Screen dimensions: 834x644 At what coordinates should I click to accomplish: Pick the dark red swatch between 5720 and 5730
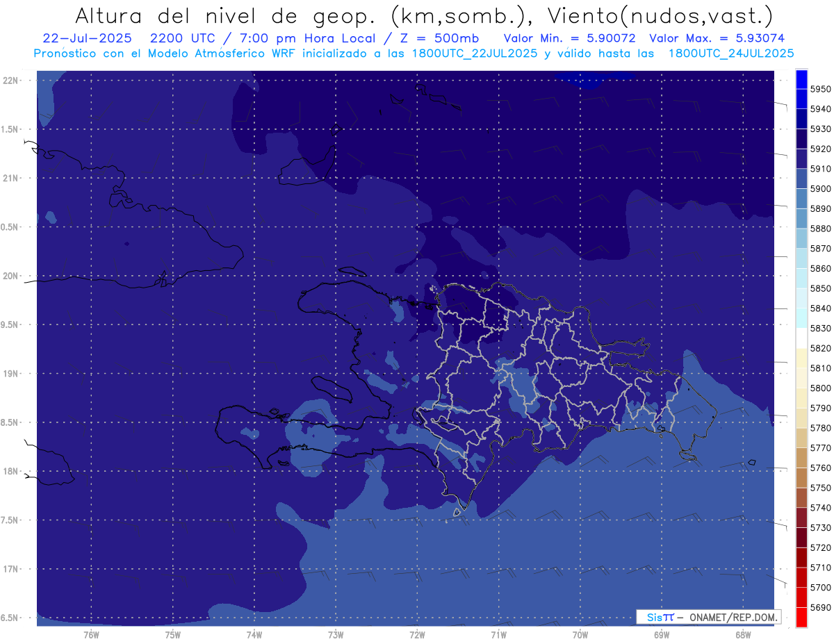[801, 538]
